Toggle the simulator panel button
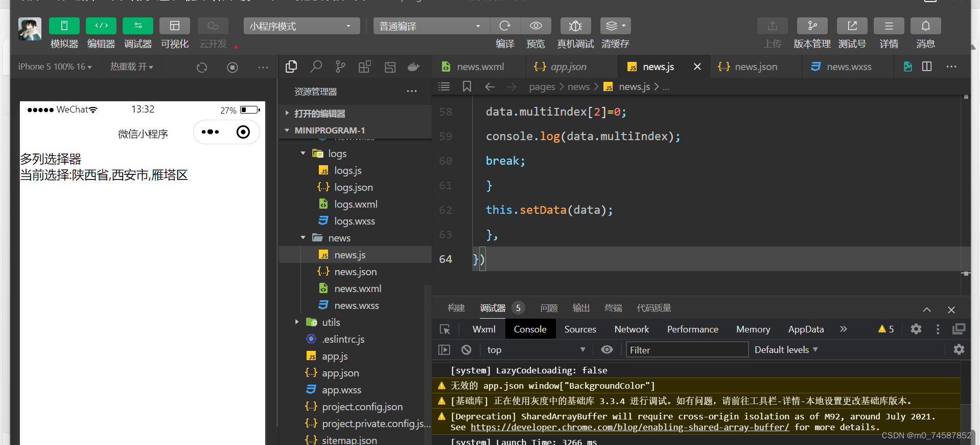The width and height of the screenshot is (980, 445). (x=64, y=26)
